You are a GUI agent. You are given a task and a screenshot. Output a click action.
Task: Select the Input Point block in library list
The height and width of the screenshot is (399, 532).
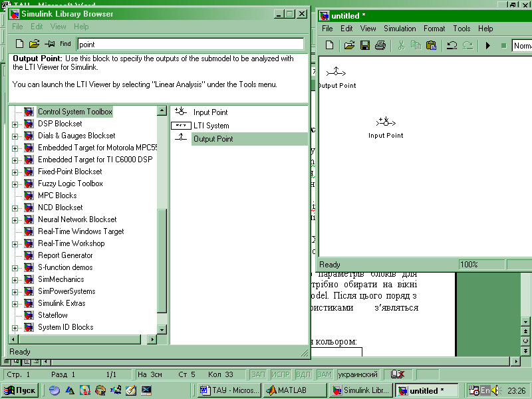pos(210,112)
